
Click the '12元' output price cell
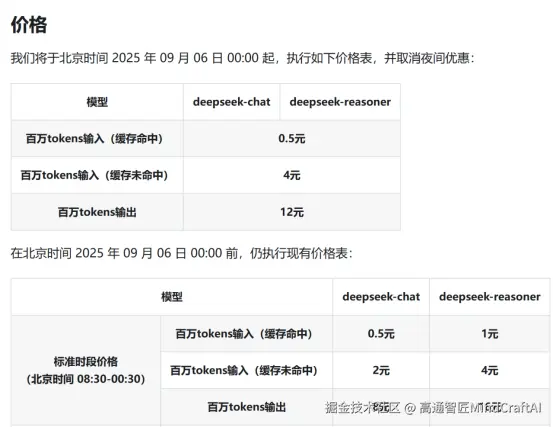pos(292,212)
